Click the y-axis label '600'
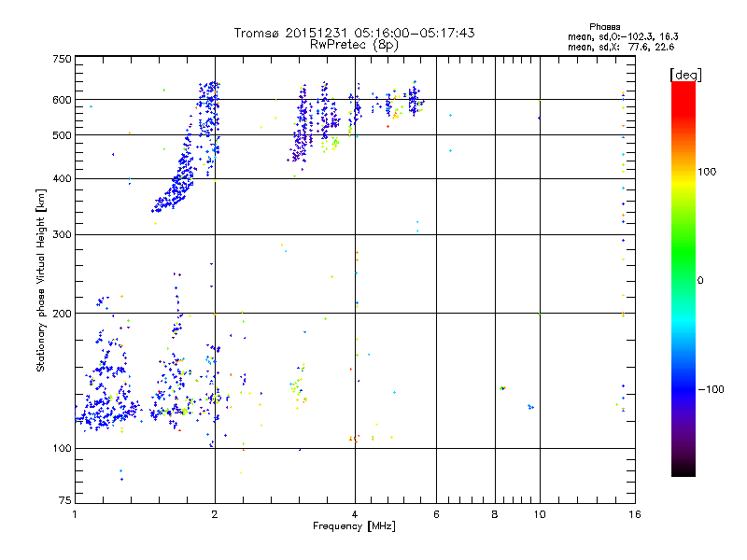747x560 pixels. (x=62, y=100)
